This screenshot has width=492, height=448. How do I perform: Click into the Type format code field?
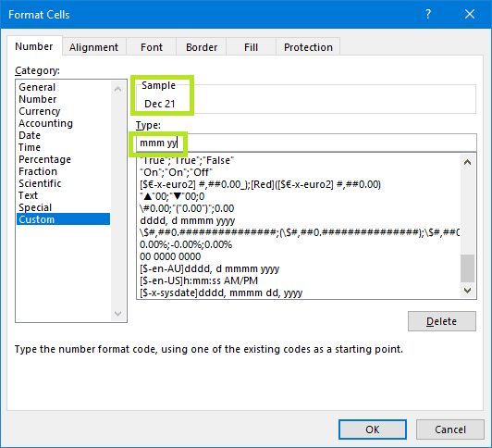[x=306, y=143]
